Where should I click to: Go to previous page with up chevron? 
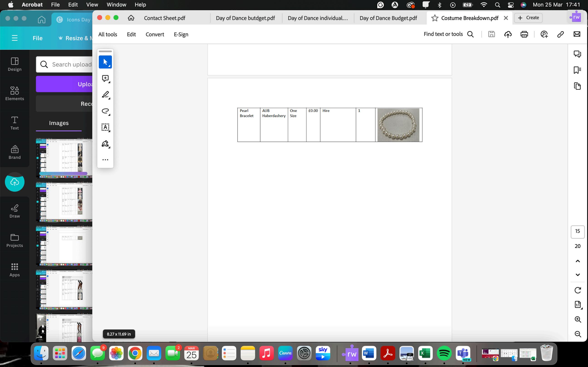(x=578, y=261)
